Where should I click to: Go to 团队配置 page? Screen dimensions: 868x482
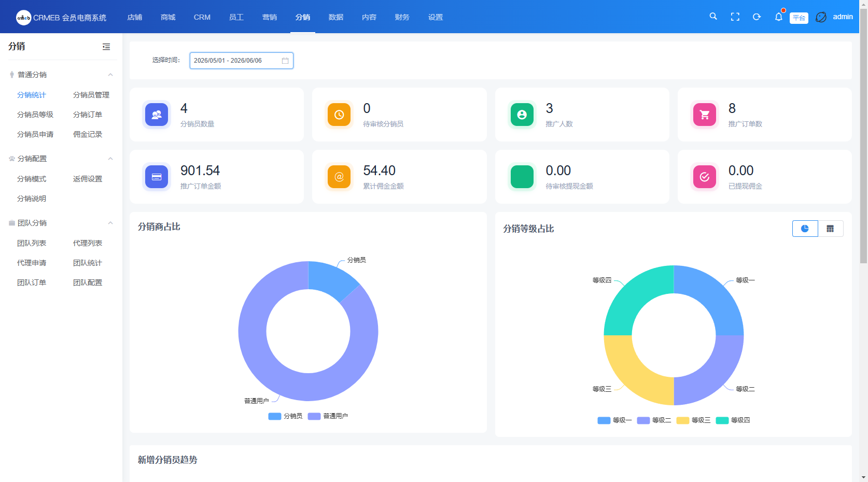pos(88,282)
